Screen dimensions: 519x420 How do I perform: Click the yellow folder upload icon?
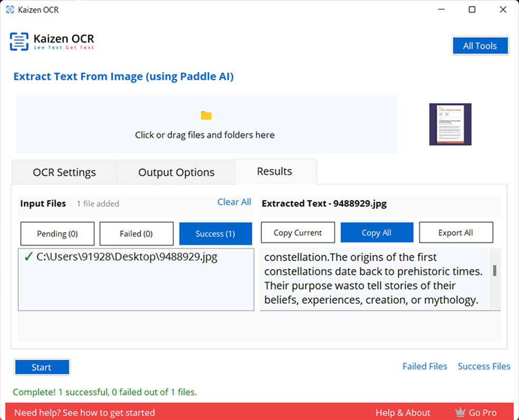(206, 115)
